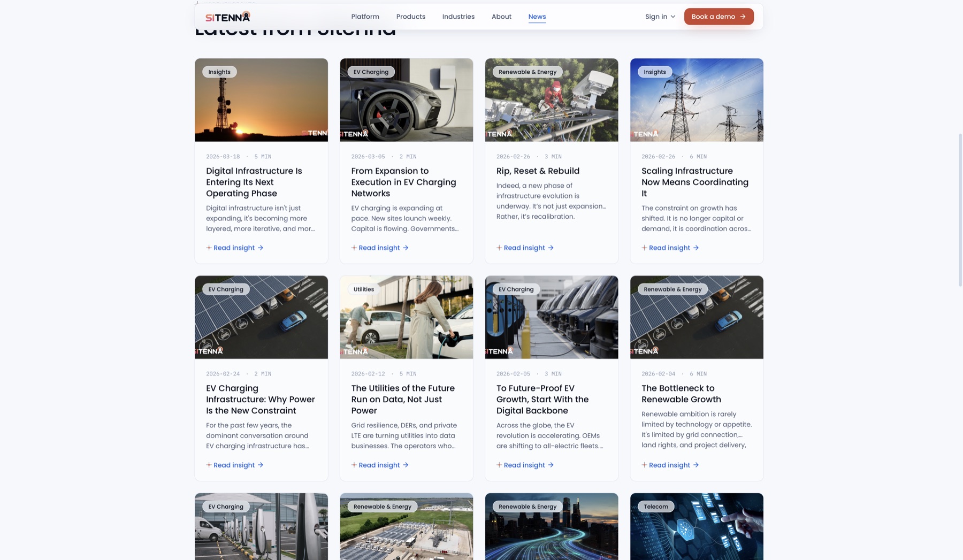Read insight for Rip, Reset & Rebuild
This screenshot has width=963, height=560.
(525, 248)
